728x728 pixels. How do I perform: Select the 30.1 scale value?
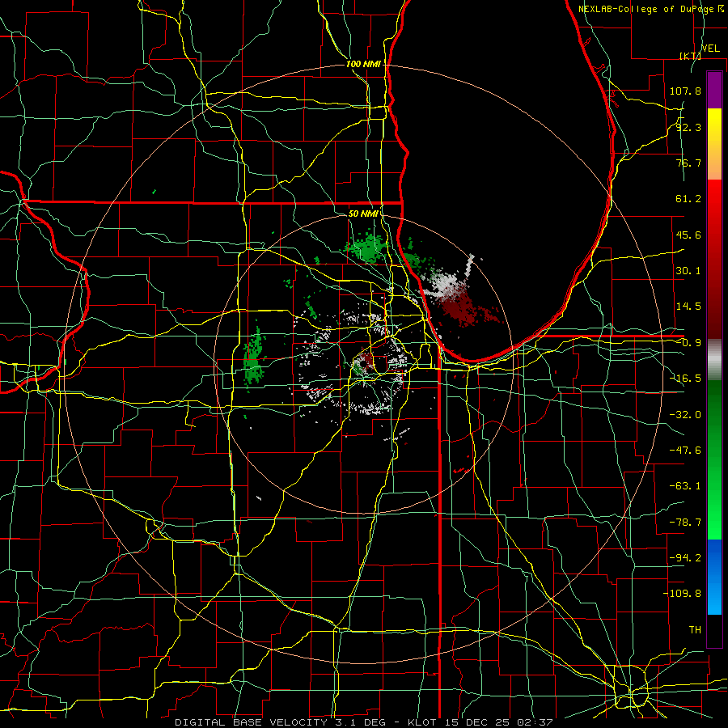click(688, 270)
